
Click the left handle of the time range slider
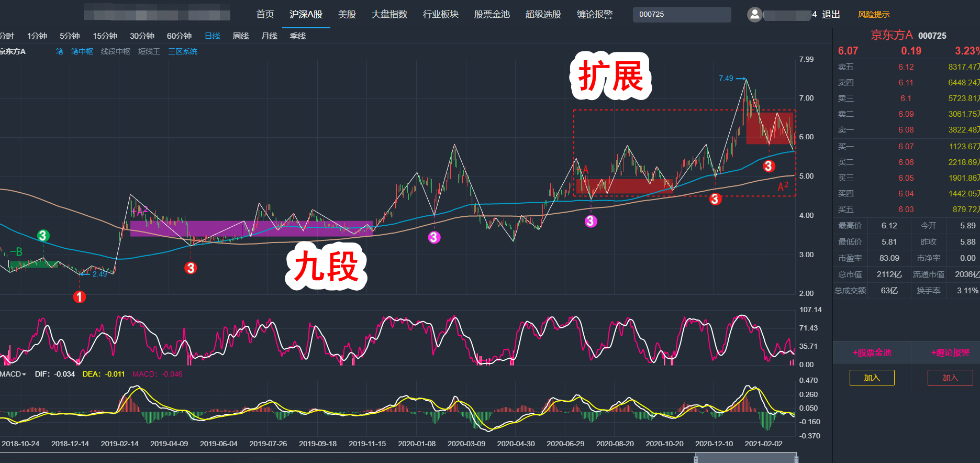[696, 459]
